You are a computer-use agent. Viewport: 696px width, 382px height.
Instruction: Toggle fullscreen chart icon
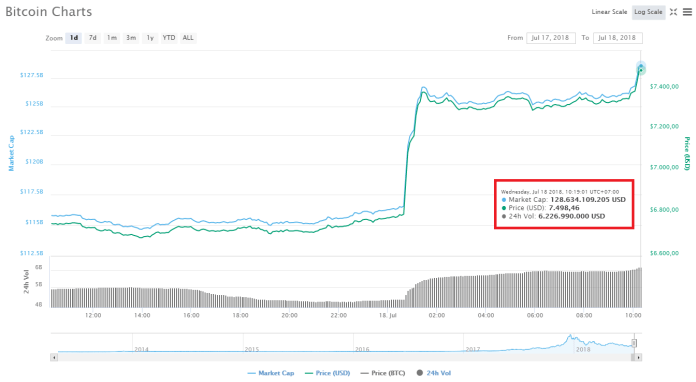673,12
